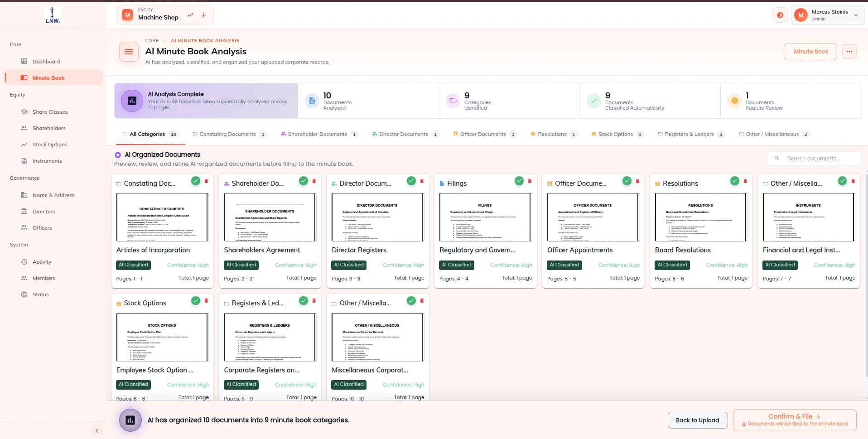The width and height of the screenshot is (868, 439).
Task: Delete the Financial and Legal Instruments card
Action: [853, 181]
